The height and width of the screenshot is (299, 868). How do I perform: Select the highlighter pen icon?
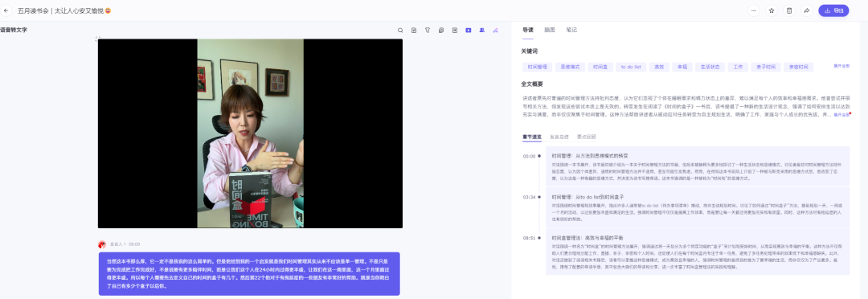[x=495, y=31]
